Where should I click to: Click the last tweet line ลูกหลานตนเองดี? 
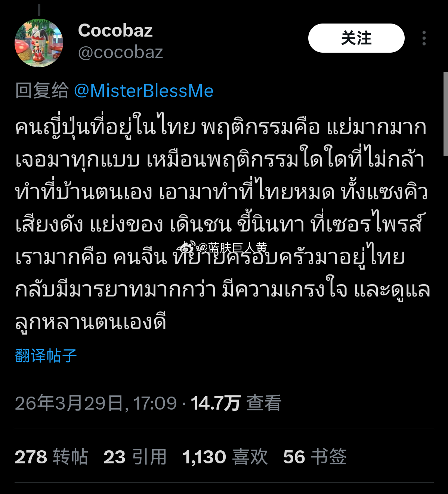[90, 322]
